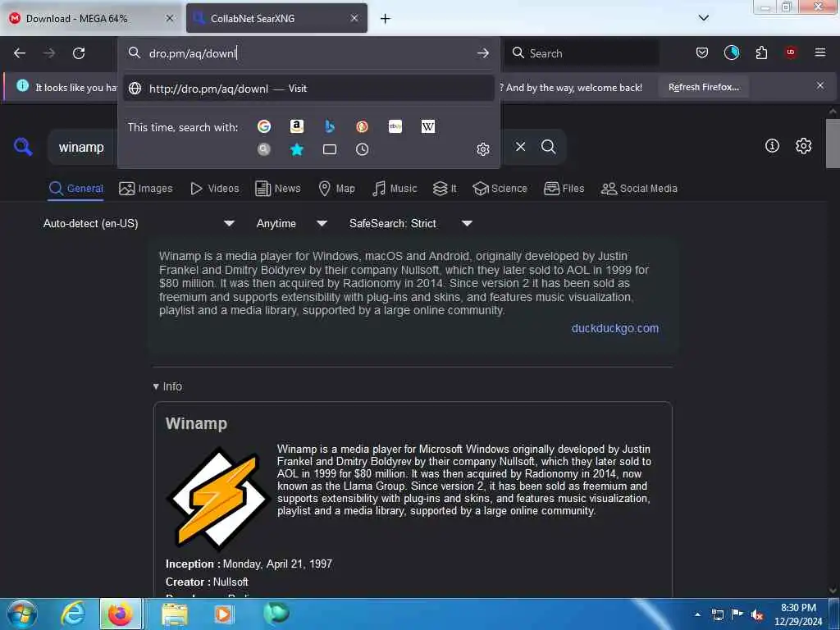The width and height of the screenshot is (840, 630).
Task: Clear the SearXNG query with the X icon
Action: 520,146
